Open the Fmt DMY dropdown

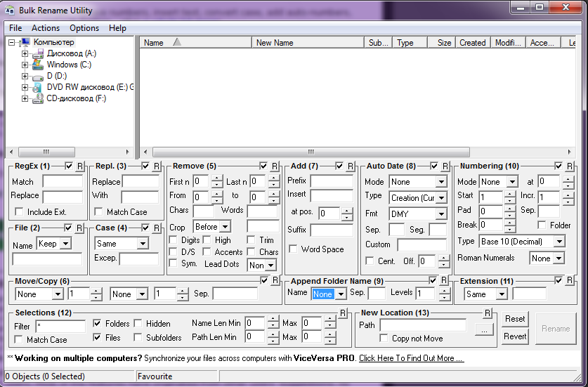(x=441, y=214)
